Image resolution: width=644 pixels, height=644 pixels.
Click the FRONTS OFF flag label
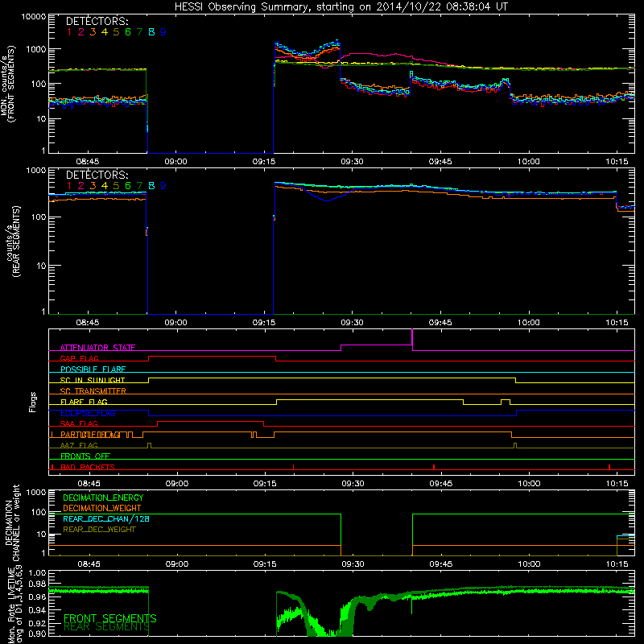pyautogui.click(x=85, y=456)
